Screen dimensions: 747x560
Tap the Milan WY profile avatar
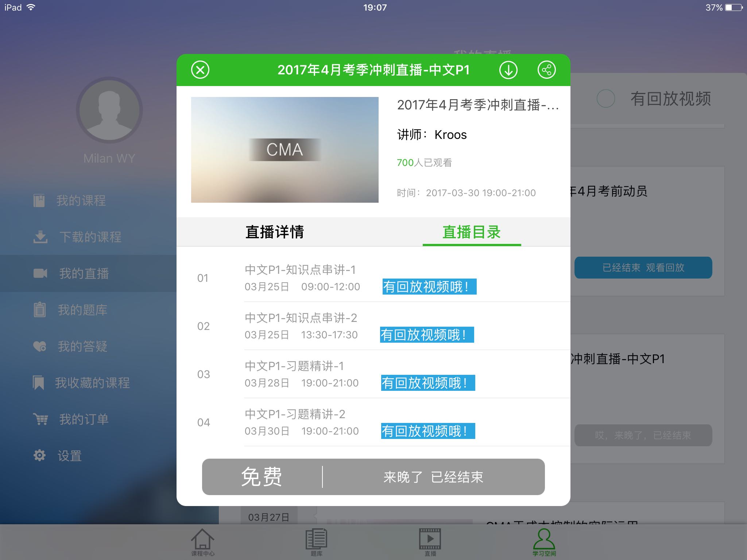tap(109, 110)
